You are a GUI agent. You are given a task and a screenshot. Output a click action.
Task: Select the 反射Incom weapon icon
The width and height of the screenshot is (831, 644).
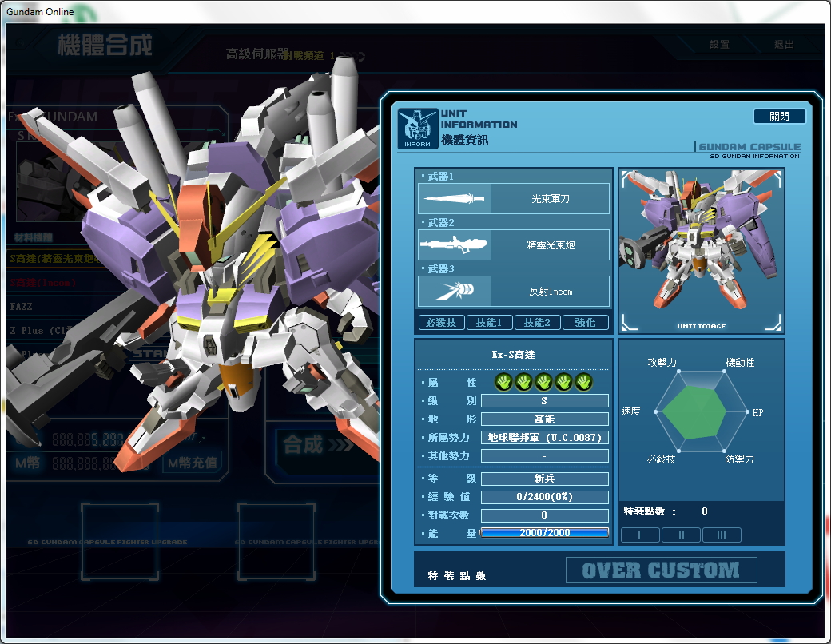454,291
